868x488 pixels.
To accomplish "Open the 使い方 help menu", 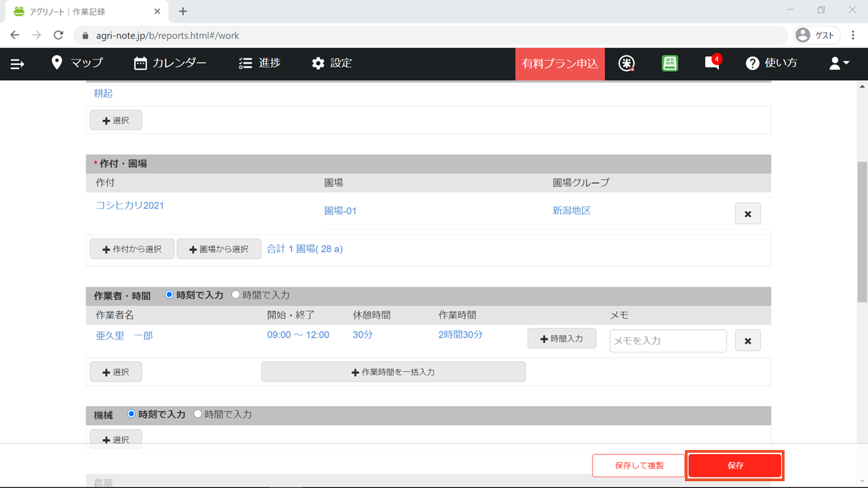I will [772, 64].
